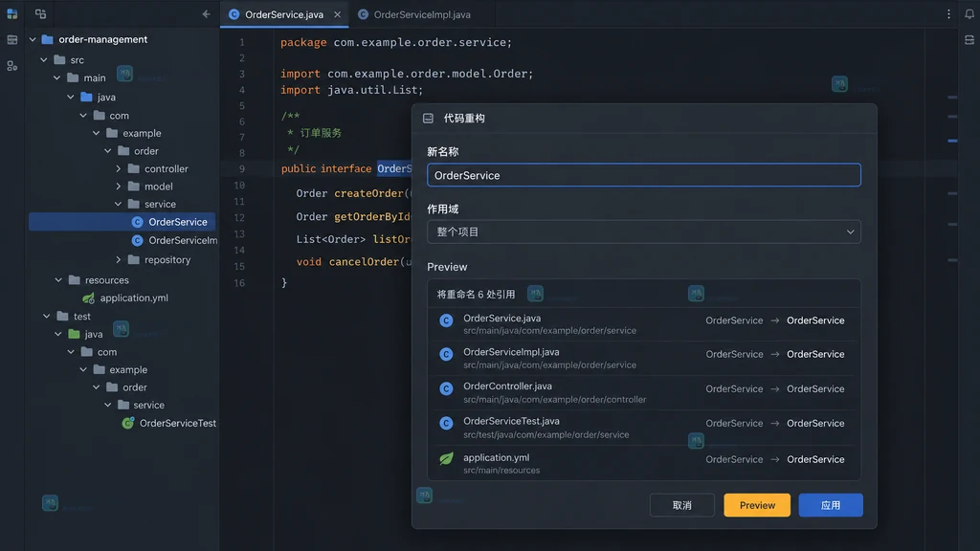
Task: Click OrderController.java row in preview list
Action: [x=644, y=393]
